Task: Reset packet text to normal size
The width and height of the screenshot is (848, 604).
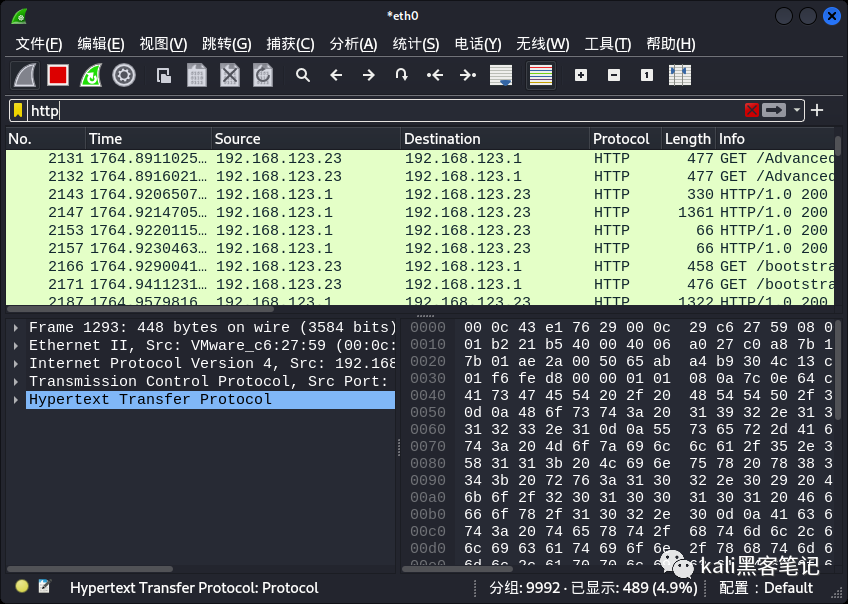Action: coord(647,75)
